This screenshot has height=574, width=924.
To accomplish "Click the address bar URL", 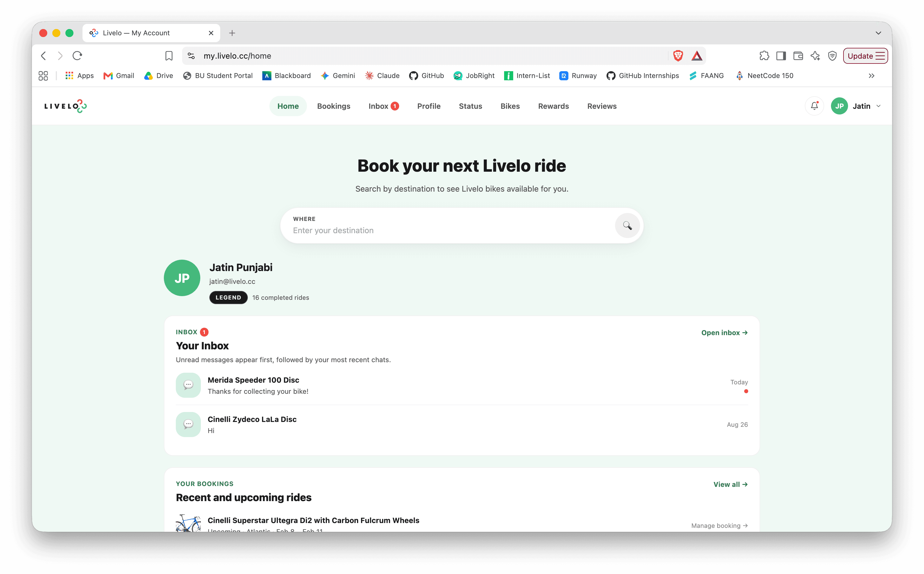I will tap(238, 56).
